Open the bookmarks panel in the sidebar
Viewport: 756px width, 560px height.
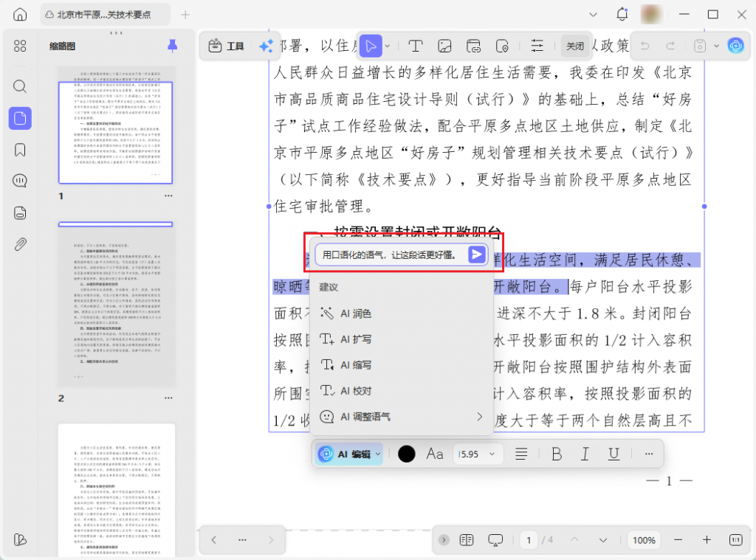(20, 150)
